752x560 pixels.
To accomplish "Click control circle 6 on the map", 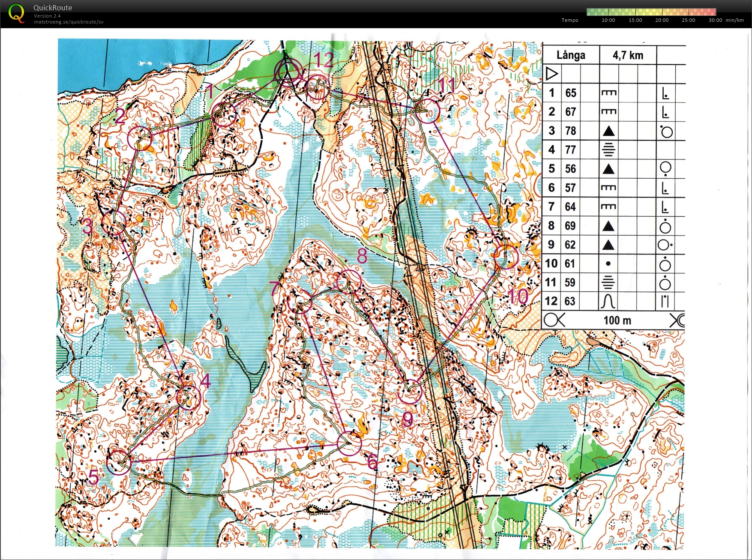I will point(350,444).
